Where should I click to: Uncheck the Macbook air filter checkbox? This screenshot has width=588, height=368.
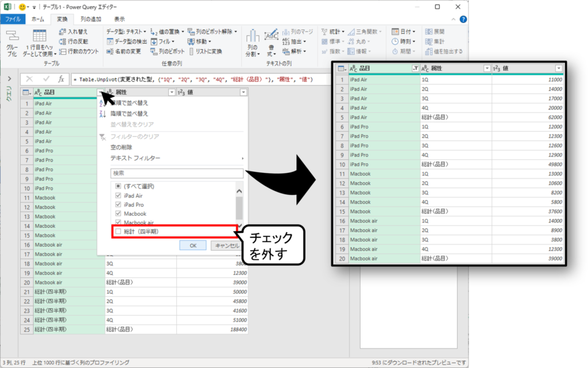click(x=118, y=222)
